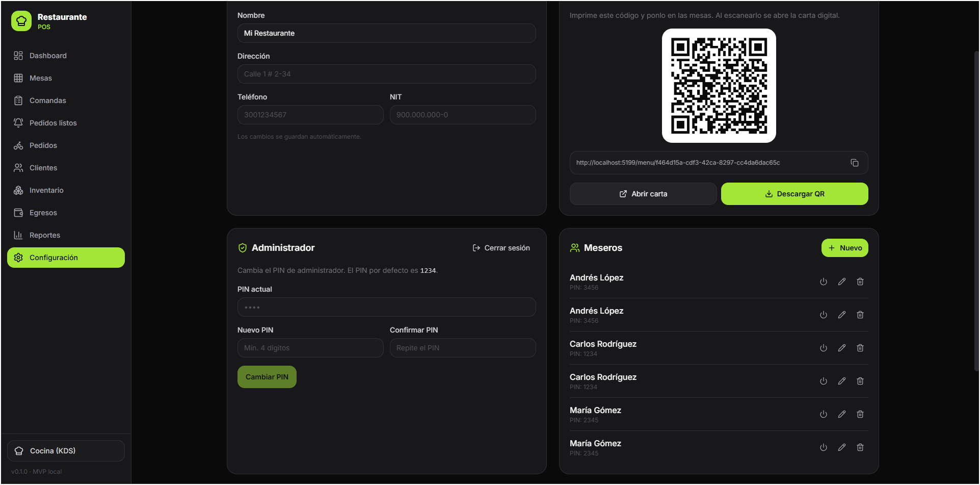Show Pedidos listos page
This screenshot has height=485, width=980.
coord(66,123)
